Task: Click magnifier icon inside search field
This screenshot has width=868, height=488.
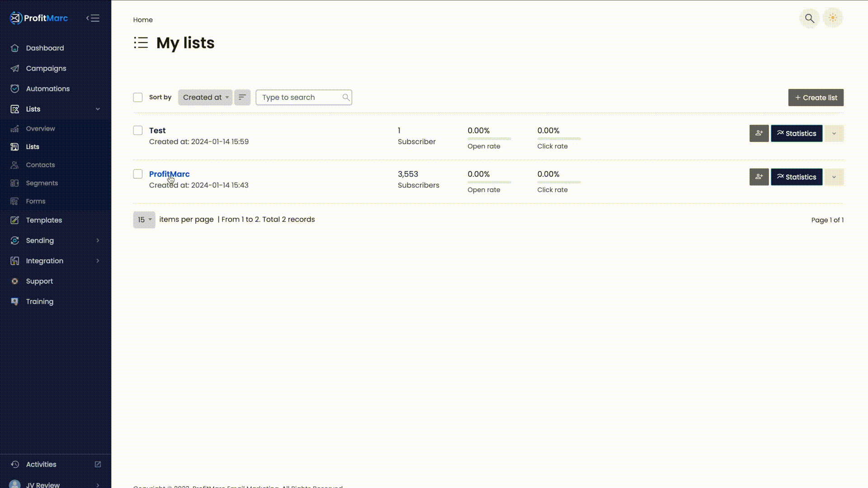Action: click(x=346, y=97)
